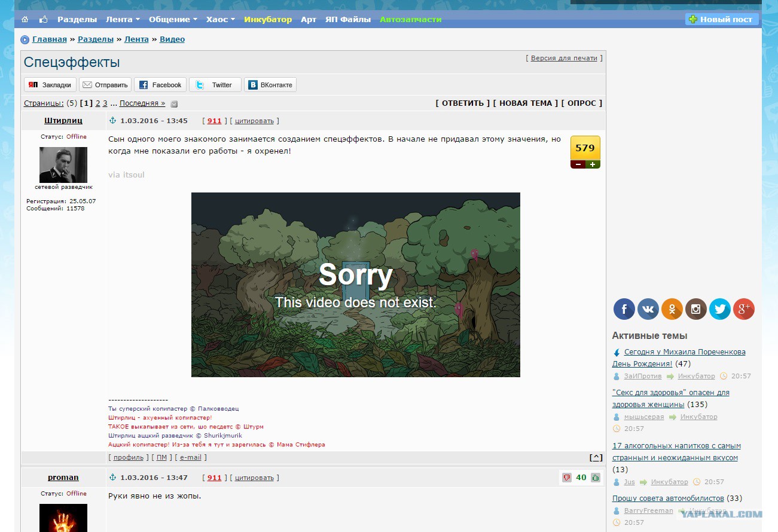Image resolution: width=778 pixels, height=532 pixels.
Task: Expand the Лента dropdown menu
Action: point(123,19)
